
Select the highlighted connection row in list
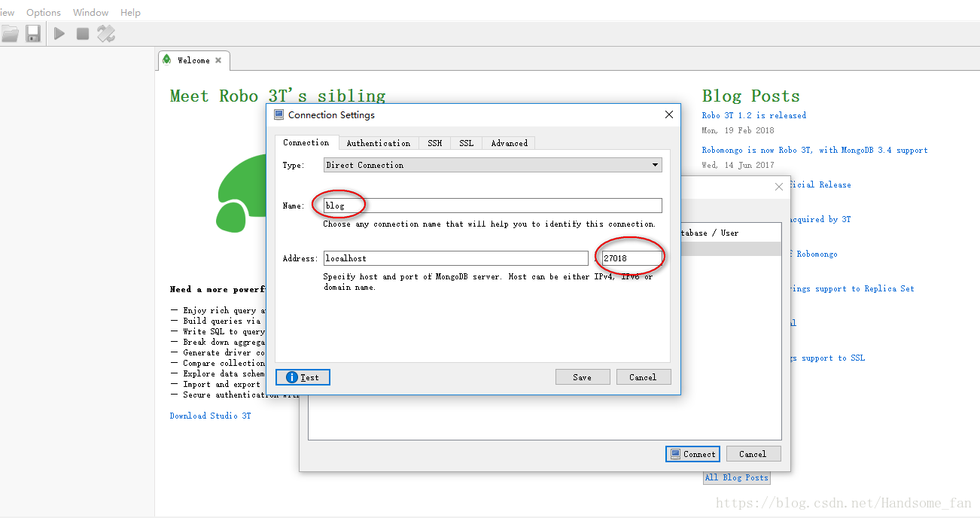pyautogui.click(x=731, y=248)
